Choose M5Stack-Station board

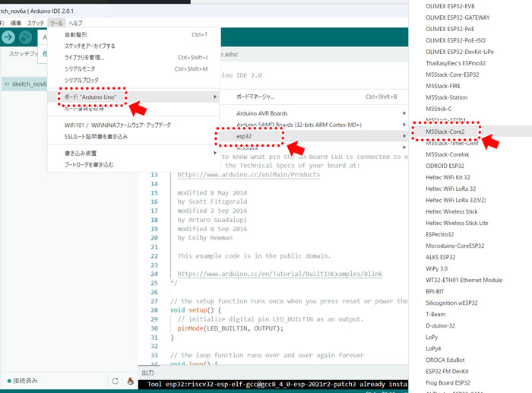[447, 97]
